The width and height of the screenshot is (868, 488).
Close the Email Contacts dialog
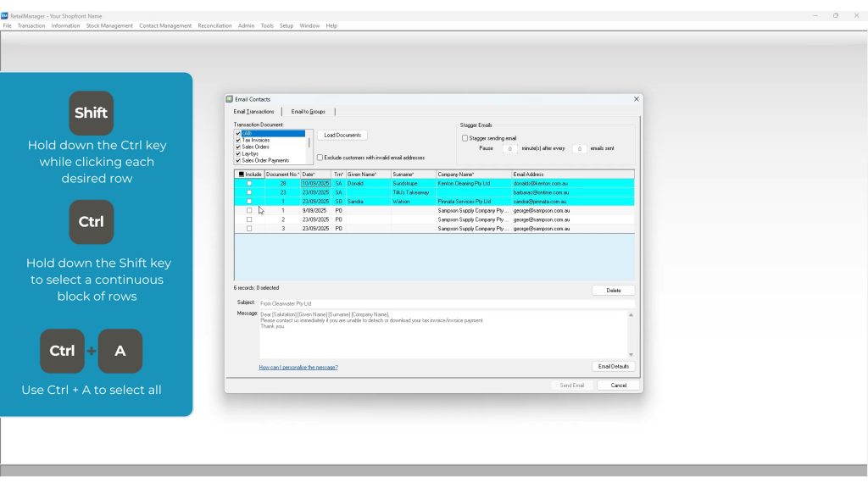[637, 99]
